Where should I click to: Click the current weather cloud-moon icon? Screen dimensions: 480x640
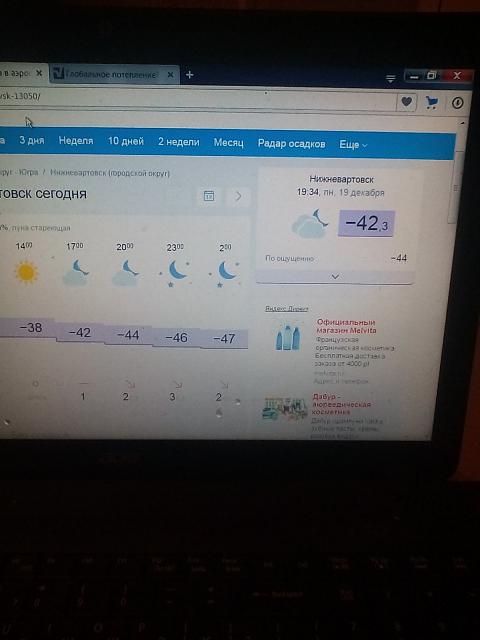tap(310, 224)
